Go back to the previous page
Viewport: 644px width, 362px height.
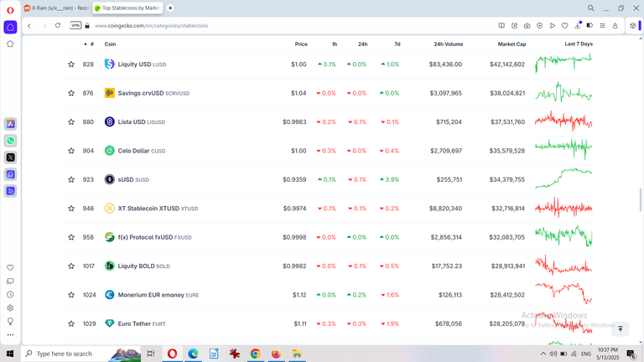point(29,25)
